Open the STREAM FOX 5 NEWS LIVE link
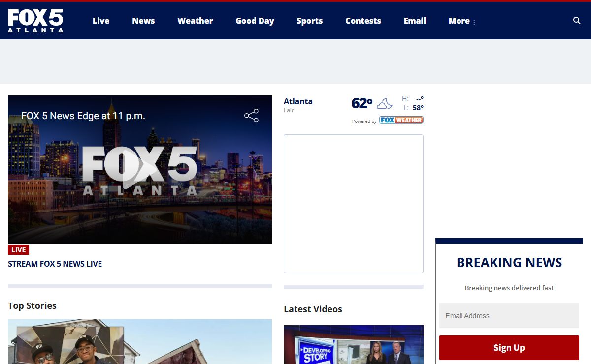The height and width of the screenshot is (364, 591). 55,264
